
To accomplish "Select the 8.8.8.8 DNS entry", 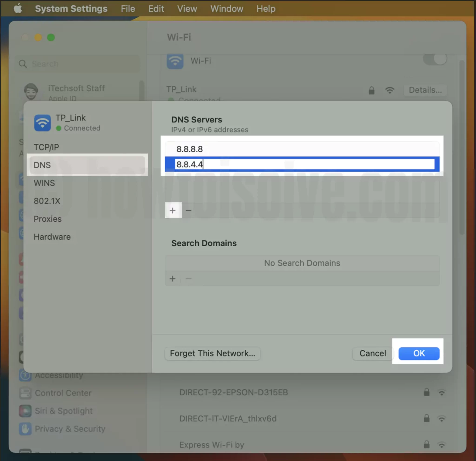I will point(302,149).
